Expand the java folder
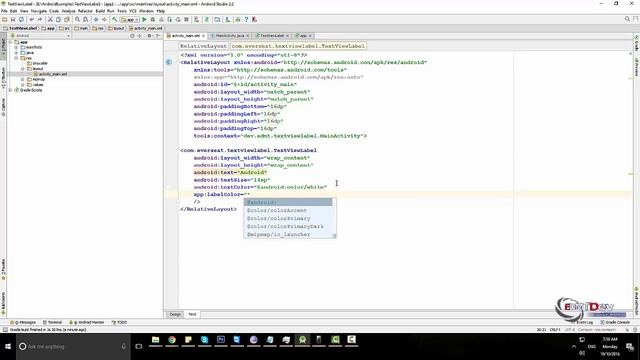 pyautogui.click(x=17, y=53)
